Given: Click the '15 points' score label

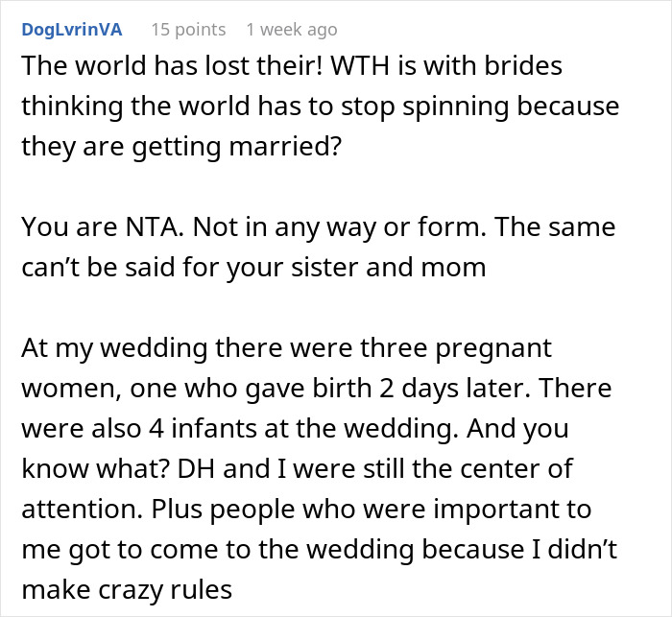Looking at the screenshot, I should 187,30.
